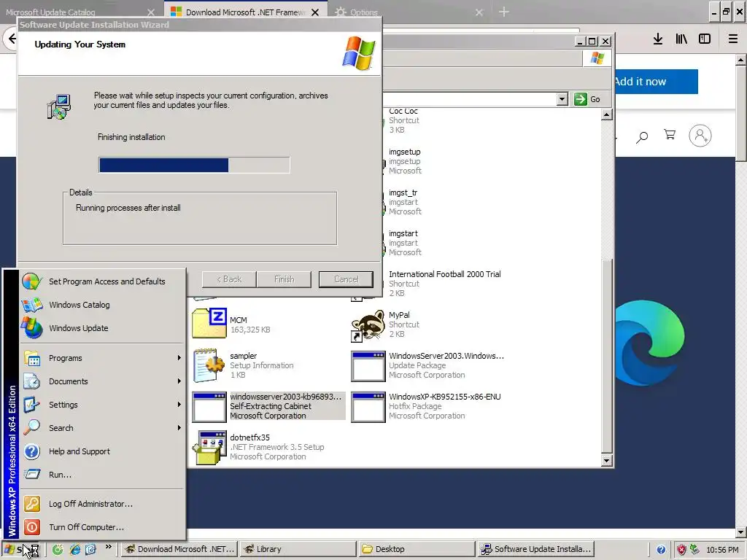Click the Help and Support question icon

coord(32,451)
